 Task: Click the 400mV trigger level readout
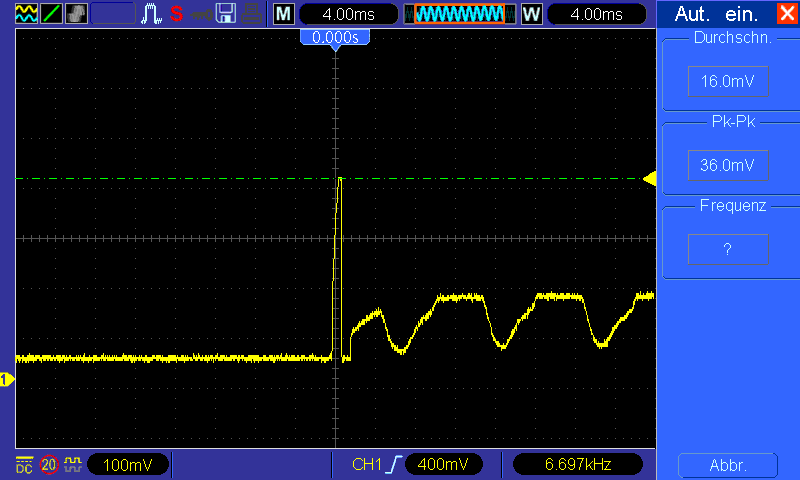(x=443, y=465)
